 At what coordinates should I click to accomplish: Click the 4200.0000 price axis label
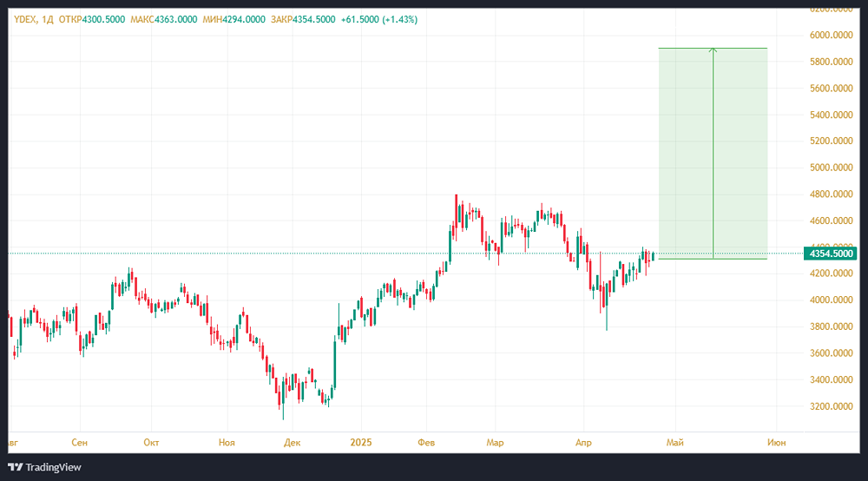(831, 273)
